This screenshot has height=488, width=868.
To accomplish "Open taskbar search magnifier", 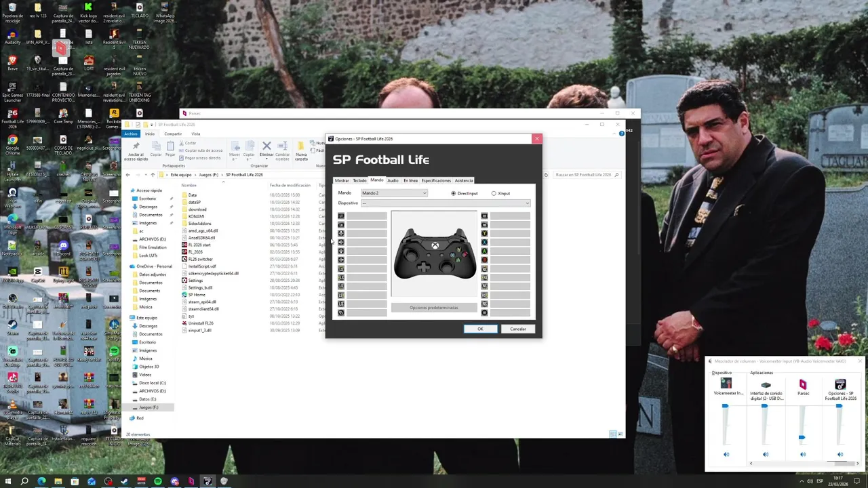I will [x=24, y=481].
